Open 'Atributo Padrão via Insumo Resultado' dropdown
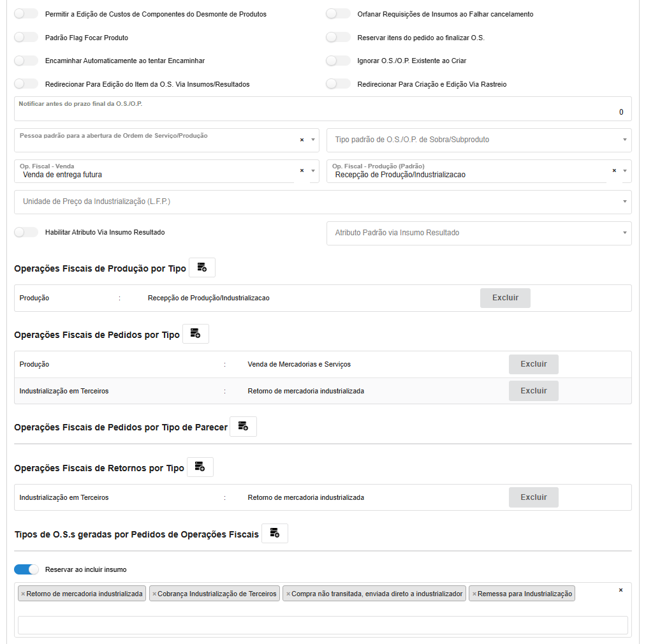This screenshot has width=646, height=644. (478, 233)
